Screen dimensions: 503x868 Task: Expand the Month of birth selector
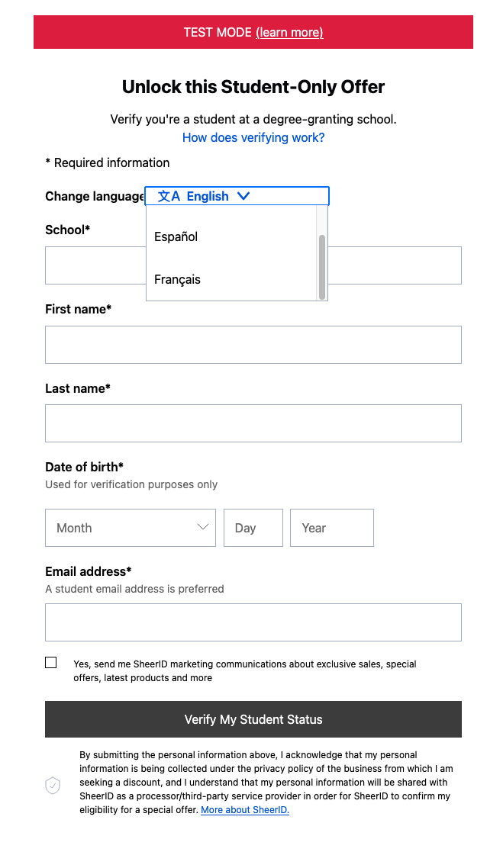[130, 528]
